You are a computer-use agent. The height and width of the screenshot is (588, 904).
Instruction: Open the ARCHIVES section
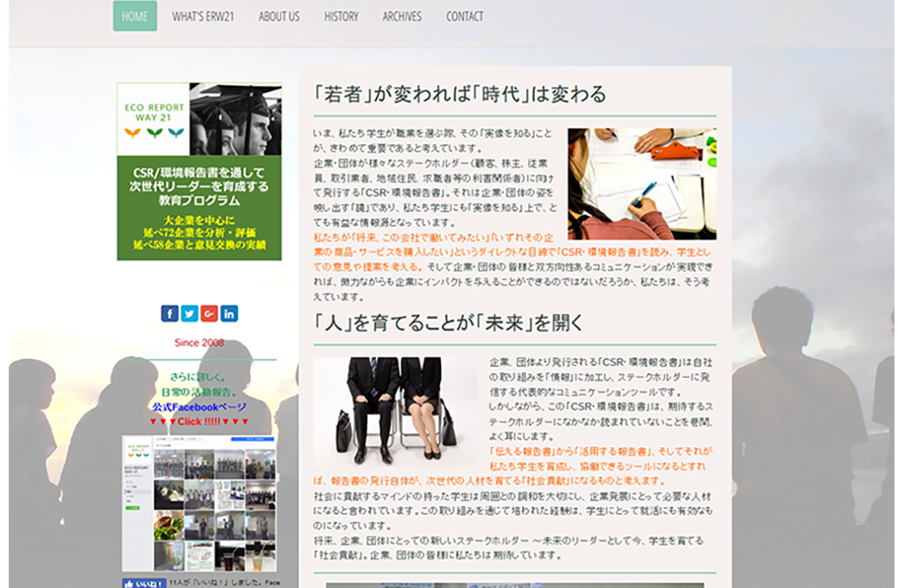402,16
